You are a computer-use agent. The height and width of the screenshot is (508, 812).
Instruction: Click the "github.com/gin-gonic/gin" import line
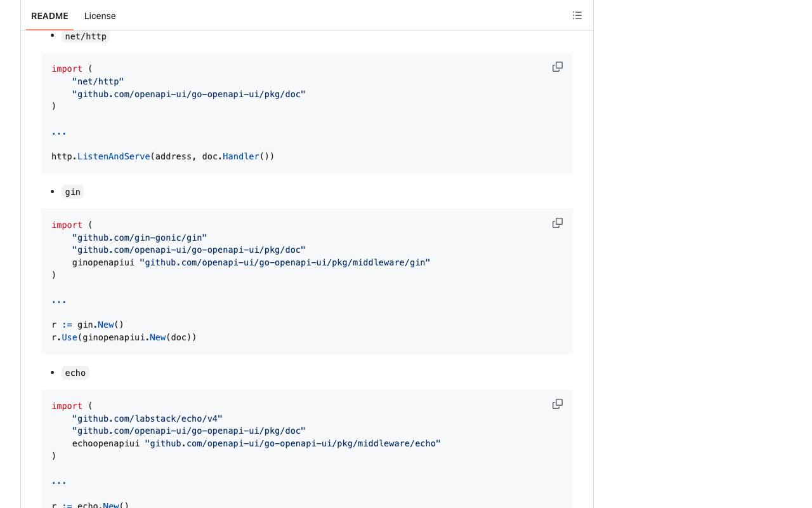[140, 237]
